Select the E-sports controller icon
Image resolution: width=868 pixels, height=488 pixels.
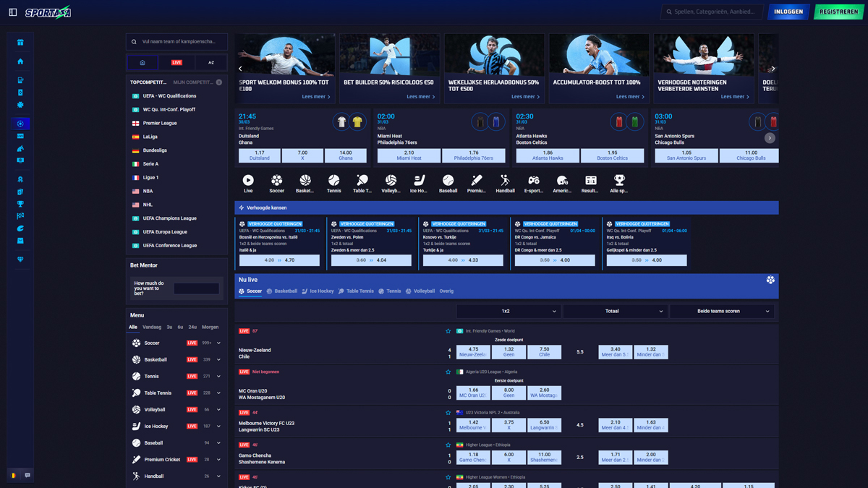pos(534,181)
